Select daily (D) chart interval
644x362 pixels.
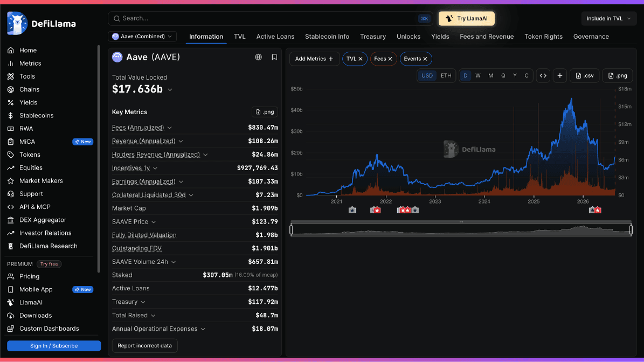[x=465, y=75]
